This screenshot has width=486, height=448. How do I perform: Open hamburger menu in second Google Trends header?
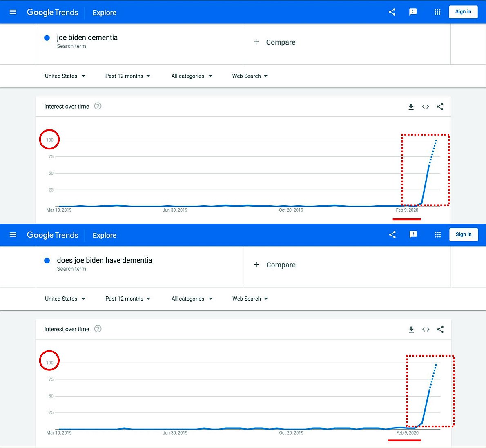point(13,235)
